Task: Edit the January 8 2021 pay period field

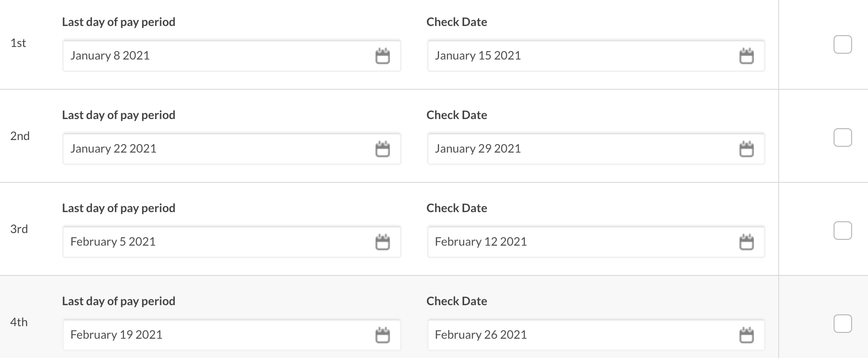Action: pos(232,55)
